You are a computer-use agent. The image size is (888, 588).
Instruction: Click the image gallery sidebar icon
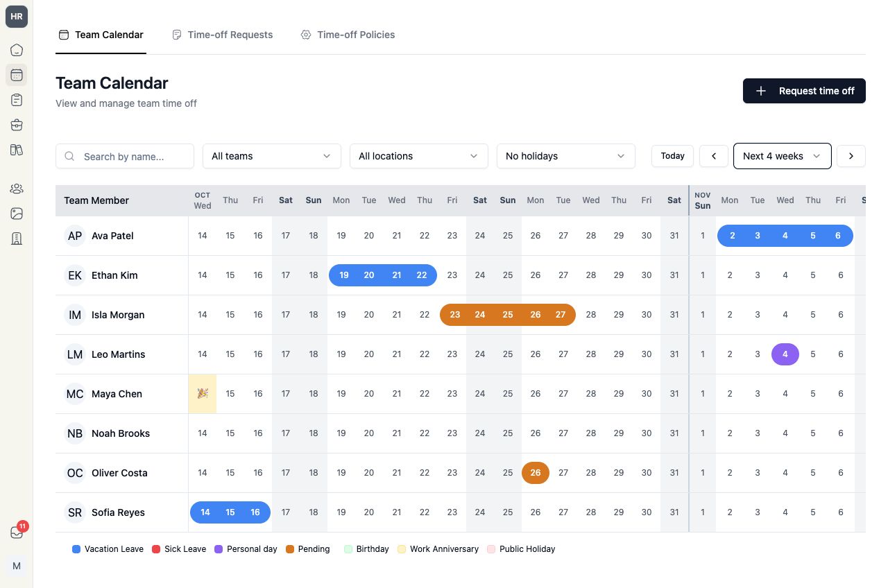pyautogui.click(x=17, y=214)
